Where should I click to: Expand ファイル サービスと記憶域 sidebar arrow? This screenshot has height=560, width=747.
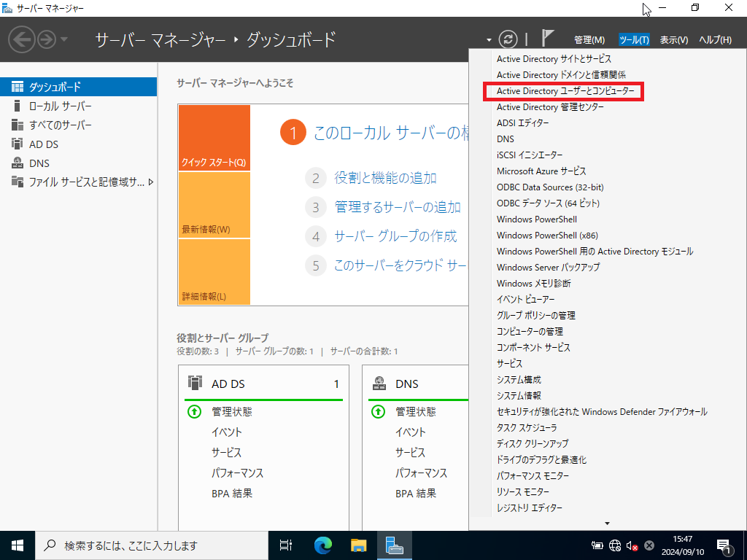pyautogui.click(x=151, y=182)
